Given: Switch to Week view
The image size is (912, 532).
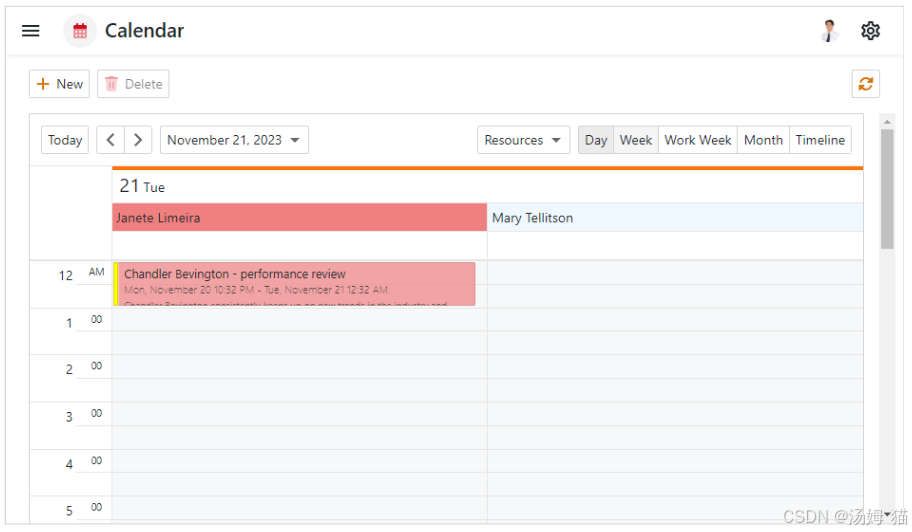Looking at the screenshot, I should (636, 140).
